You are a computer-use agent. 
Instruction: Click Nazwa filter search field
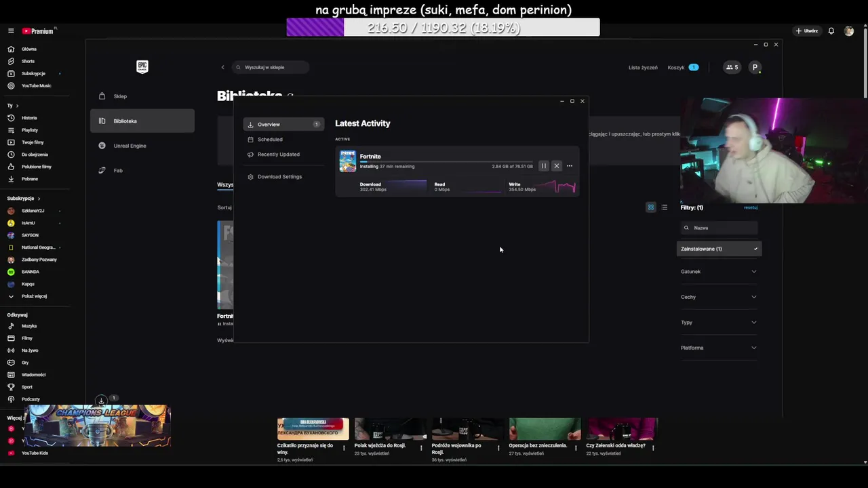point(719,228)
